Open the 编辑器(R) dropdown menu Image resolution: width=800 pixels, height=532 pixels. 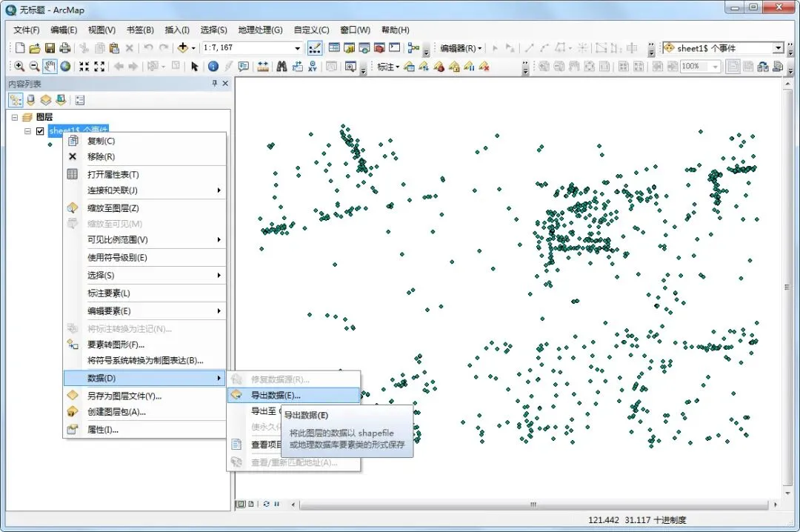(x=461, y=48)
